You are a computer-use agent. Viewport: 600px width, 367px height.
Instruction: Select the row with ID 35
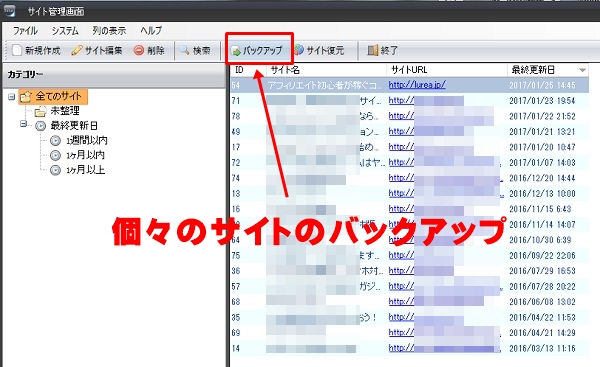click(409, 317)
